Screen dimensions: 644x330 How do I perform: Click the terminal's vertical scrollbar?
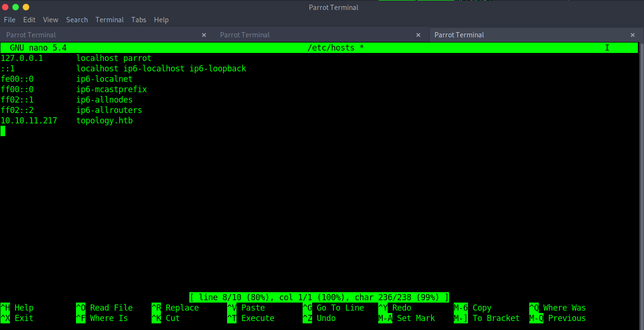pos(641,165)
